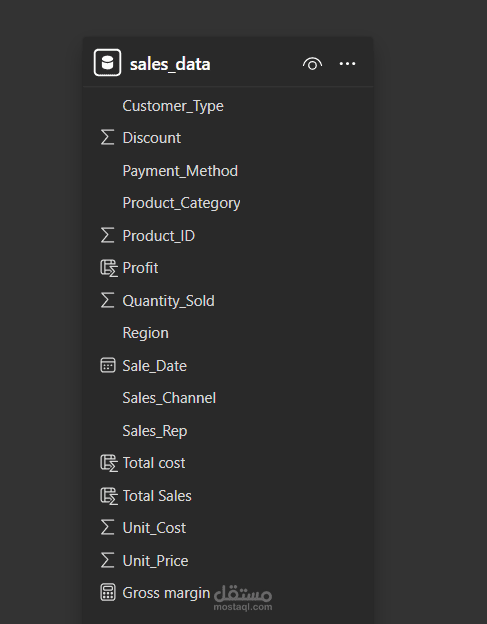487x624 pixels.
Task: Click the calculator measure icon beside Gross margin
Action: (x=108, y=593)
